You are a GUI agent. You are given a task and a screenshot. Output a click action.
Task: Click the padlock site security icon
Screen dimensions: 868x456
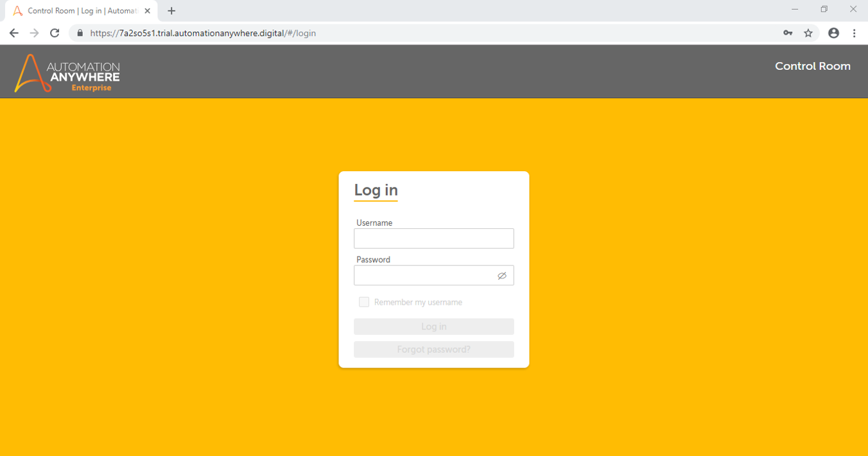coord(80,33)
